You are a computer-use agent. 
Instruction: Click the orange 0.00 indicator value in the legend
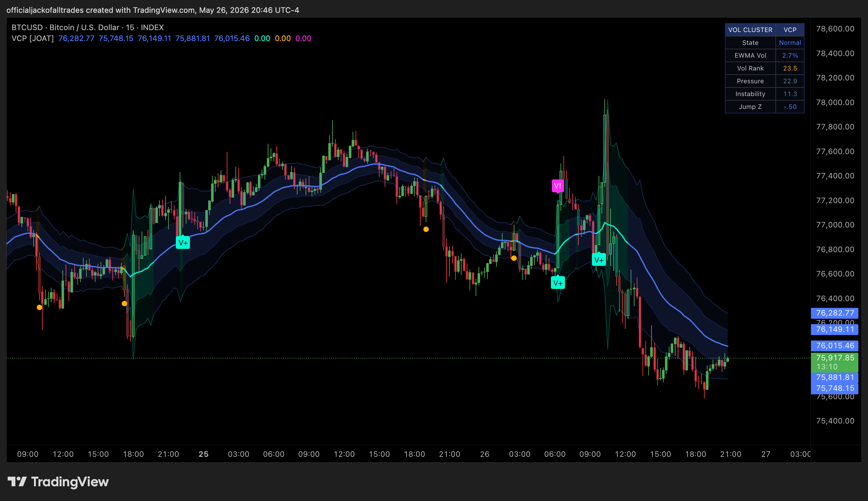pyautogui.click(x=283, y=38)
